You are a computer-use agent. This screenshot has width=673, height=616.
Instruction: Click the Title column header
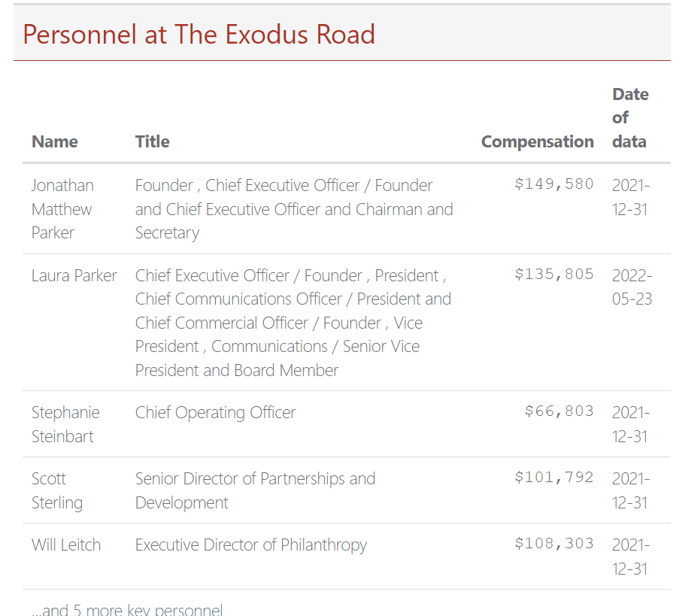tap(153, 141)
